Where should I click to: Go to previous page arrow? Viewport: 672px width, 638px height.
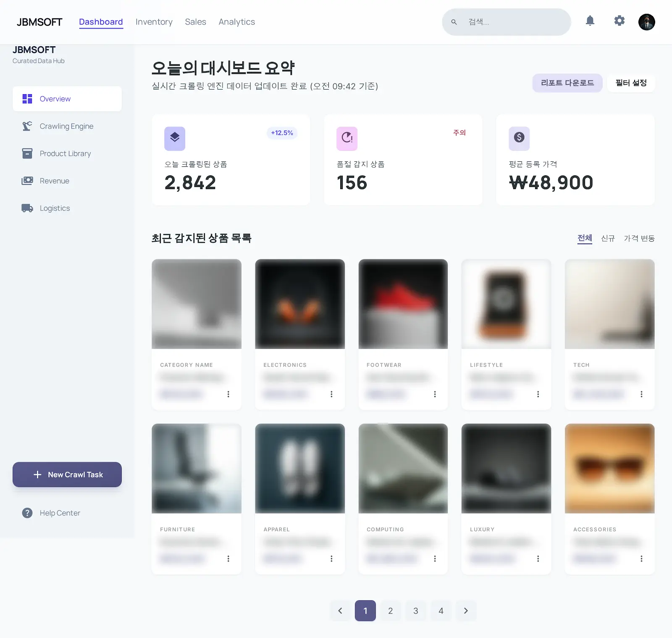tap(340, 611)
